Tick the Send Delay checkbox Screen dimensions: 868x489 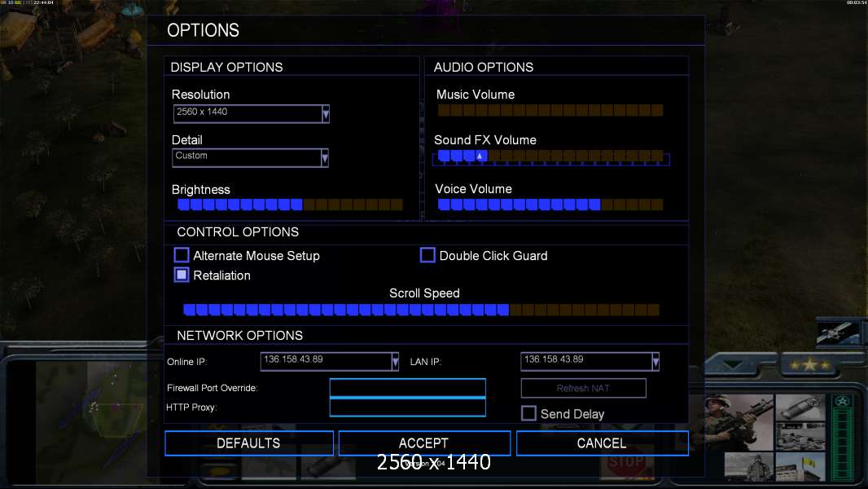528,413
